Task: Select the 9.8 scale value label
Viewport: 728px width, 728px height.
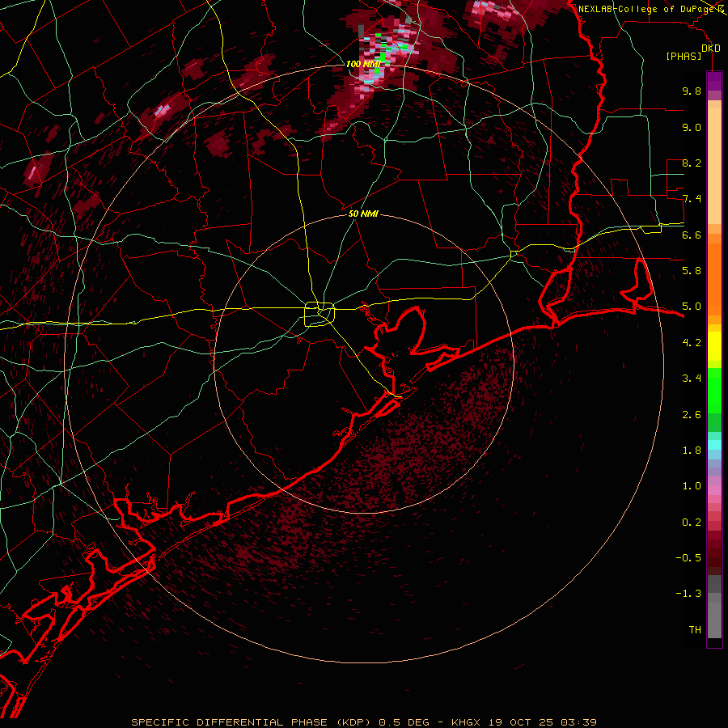Action: [692, 91]
